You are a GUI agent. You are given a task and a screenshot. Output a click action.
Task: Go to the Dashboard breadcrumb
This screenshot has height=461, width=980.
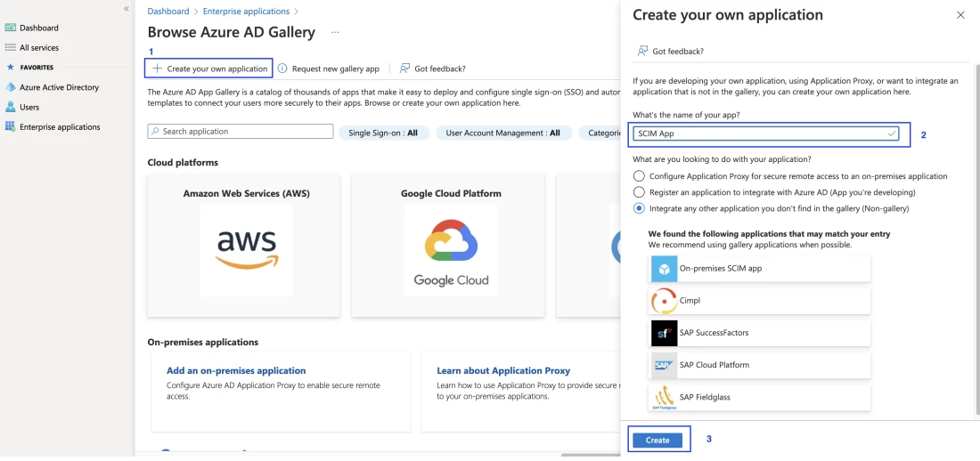(x=168, y=12)
